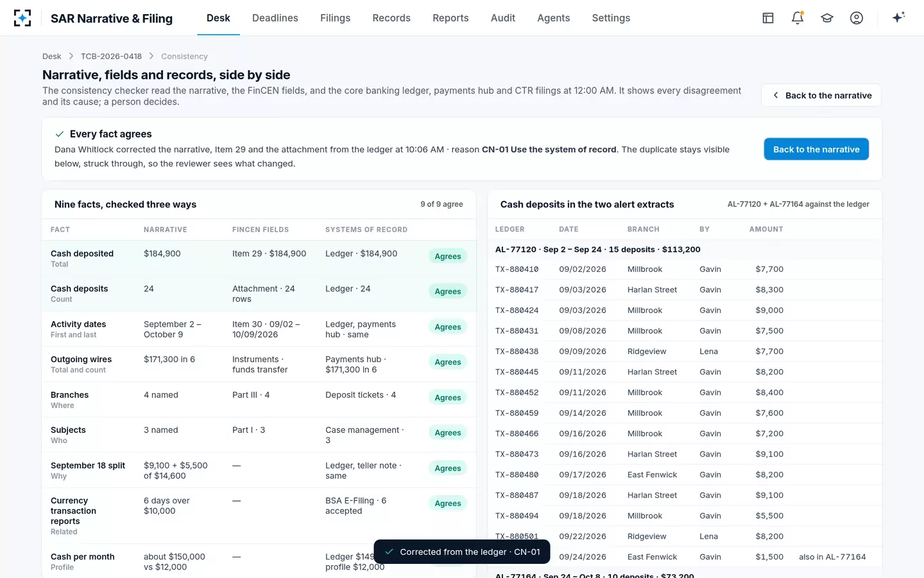Select ledger entry TX-880438
Viewport: 924px width, 578px height.
coord(517,351)
